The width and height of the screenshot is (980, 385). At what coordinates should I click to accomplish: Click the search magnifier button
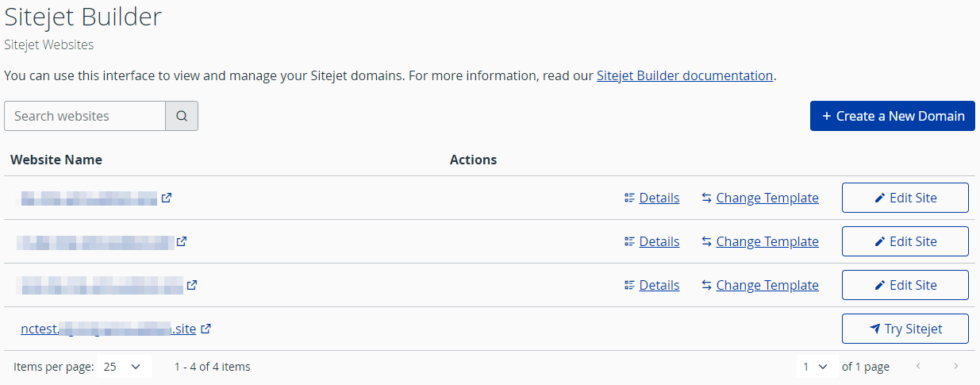pyautogui.click(x=182, y=116)
